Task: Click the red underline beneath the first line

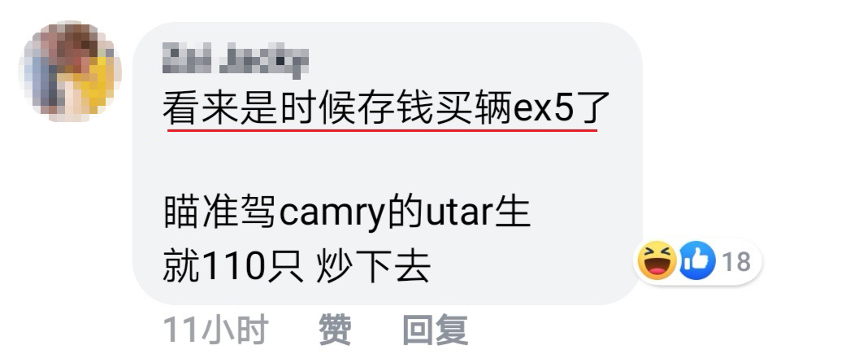Action: click(383, 131)
